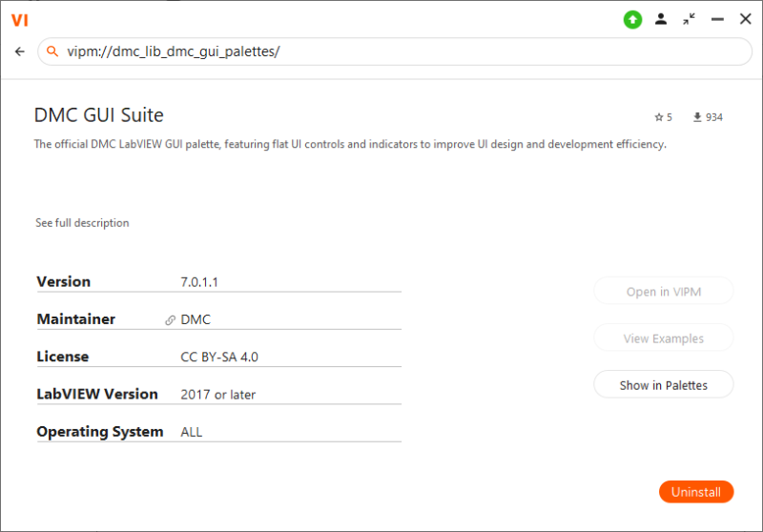The image size is (763, 532).
Task: Close the VIPM window
Action: (x=745, y=19)
